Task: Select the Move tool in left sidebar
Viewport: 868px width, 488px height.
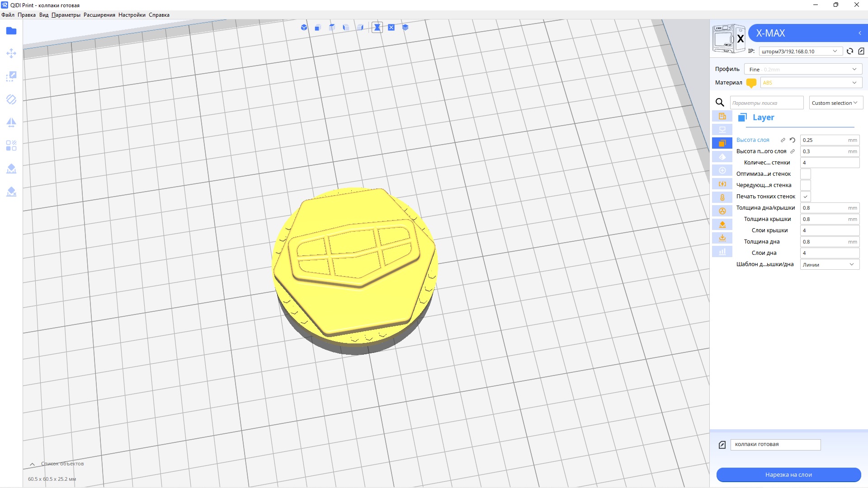Action: click(11, 54)
